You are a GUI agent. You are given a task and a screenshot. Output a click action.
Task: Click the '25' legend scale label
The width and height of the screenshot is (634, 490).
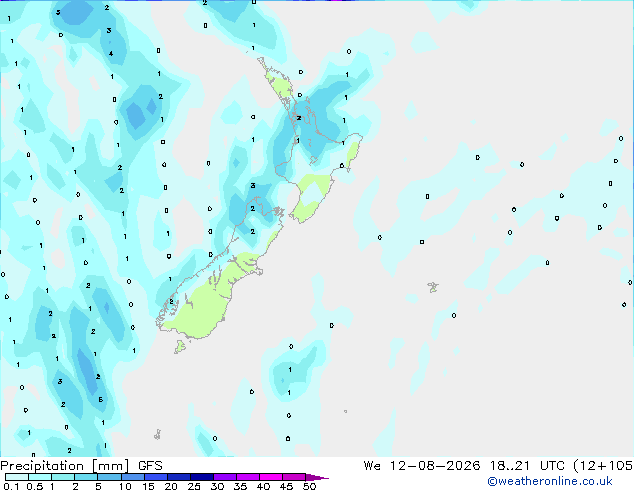tap(194, 486)
